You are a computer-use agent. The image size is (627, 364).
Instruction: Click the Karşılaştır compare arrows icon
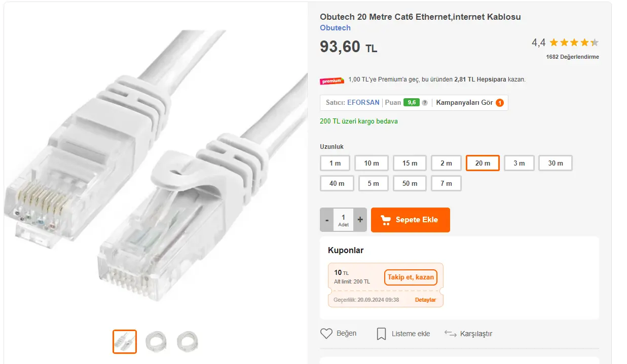tap(450, 334)
